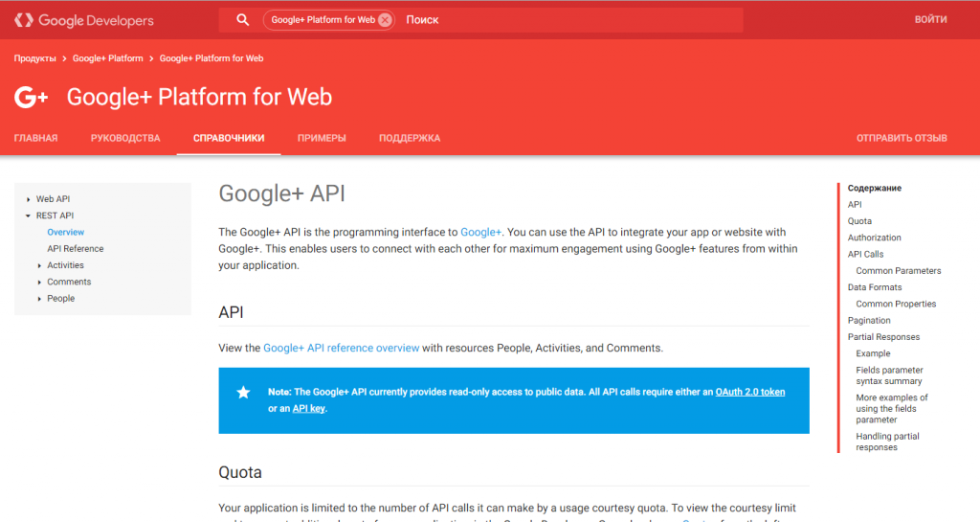
Task: Click the star icon in the note box
Action: (243, 392)
